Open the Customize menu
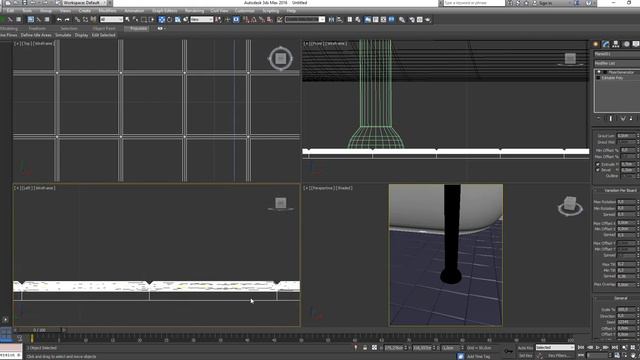Screen dimensions: 640x360 pos(244,11)
